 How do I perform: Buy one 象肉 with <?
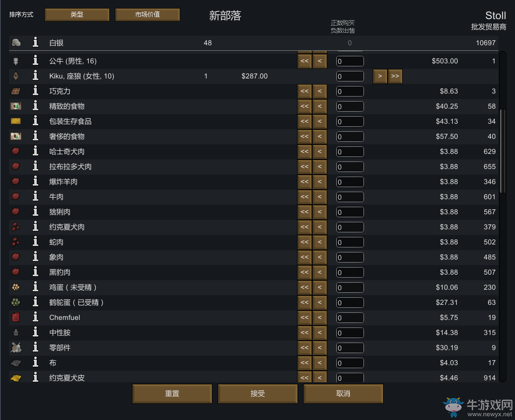point(320,257)
